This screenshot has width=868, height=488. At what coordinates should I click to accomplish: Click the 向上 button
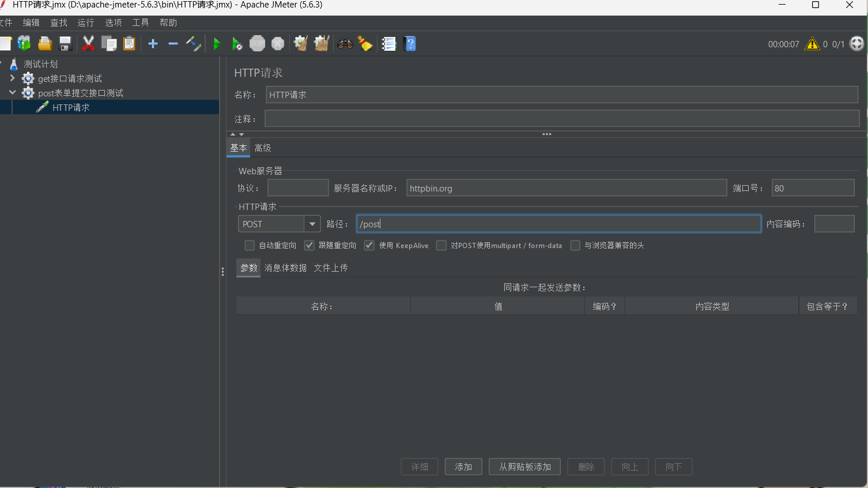(x=630, y=467)
